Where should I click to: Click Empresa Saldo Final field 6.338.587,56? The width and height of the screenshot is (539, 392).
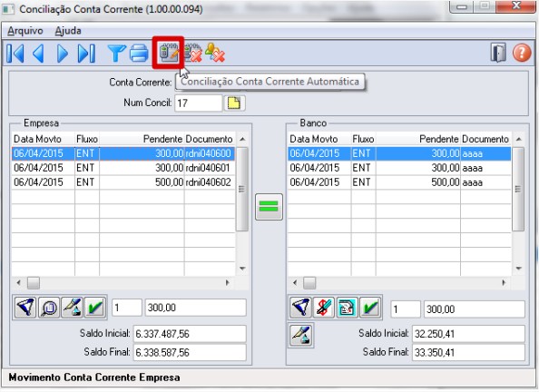click(190, 352)
